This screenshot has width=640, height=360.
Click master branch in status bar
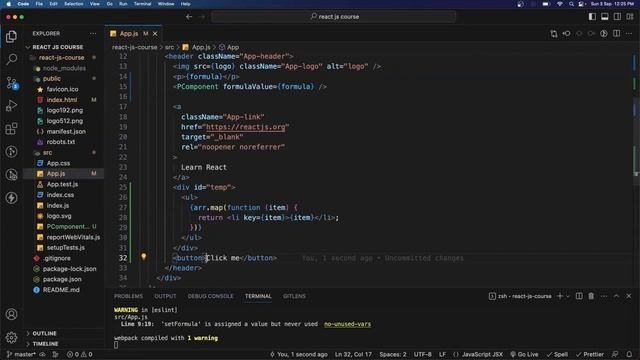(21, 354)
